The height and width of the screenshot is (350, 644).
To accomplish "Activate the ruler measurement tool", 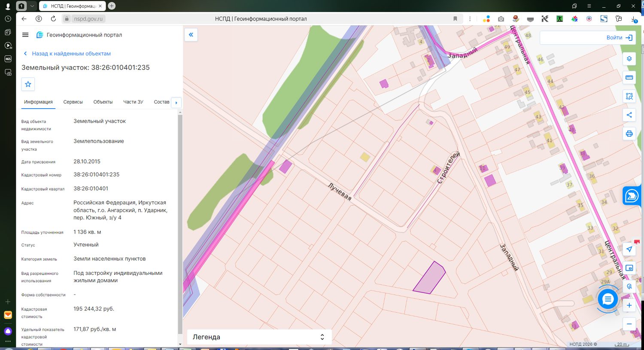I will pyautogui.click(x=629, y=78).
